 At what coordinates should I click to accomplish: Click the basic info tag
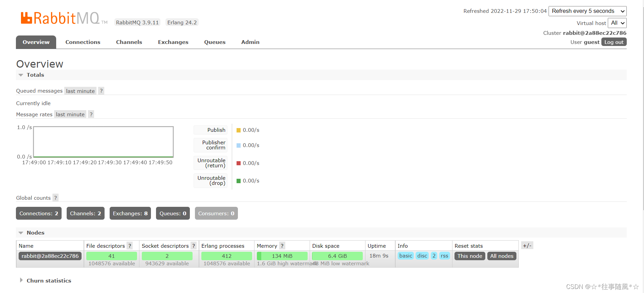pos(406,256)
